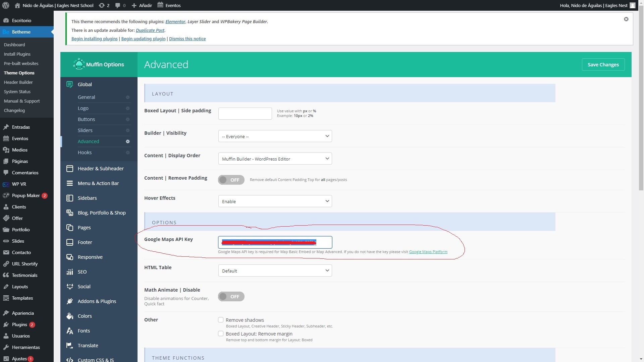The height and width of the screenshot is (362, 644).
Task: Open the Elementor plugin link
Action: coord(175,21)
